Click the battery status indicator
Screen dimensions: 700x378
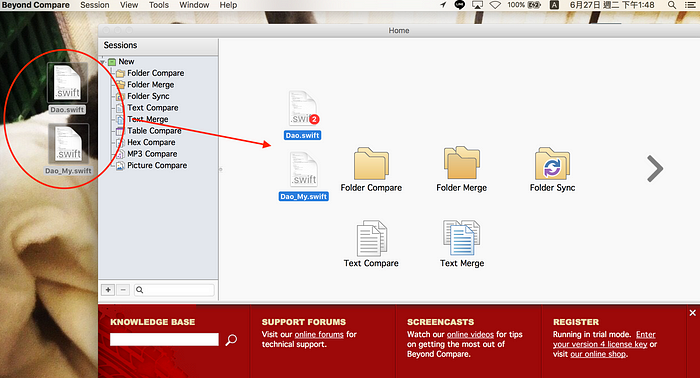pyautogui.click(x=524, y=5)
